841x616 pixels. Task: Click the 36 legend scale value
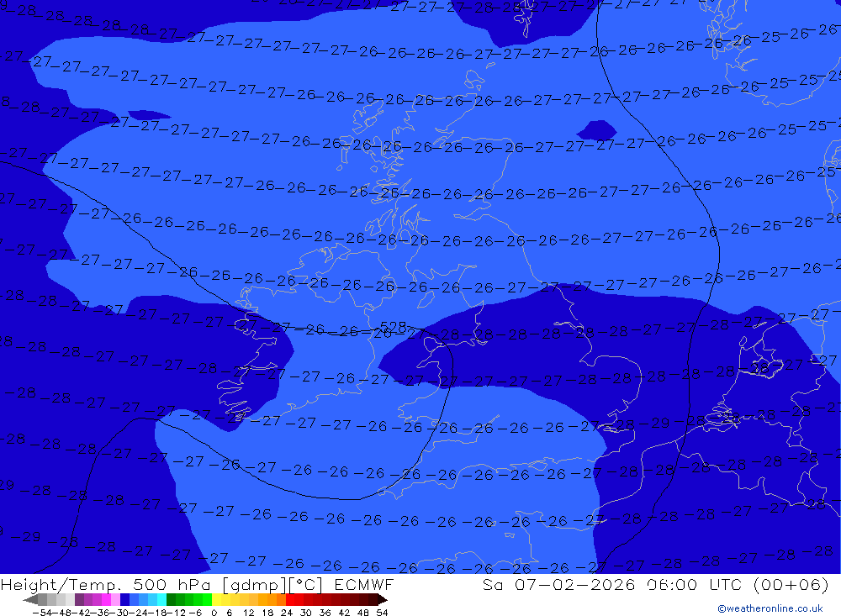325,613
